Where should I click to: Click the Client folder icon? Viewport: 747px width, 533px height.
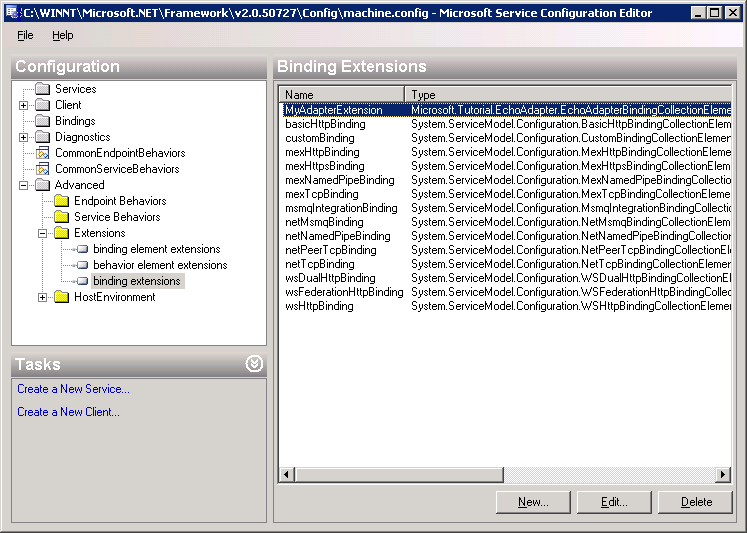(43, 105)
